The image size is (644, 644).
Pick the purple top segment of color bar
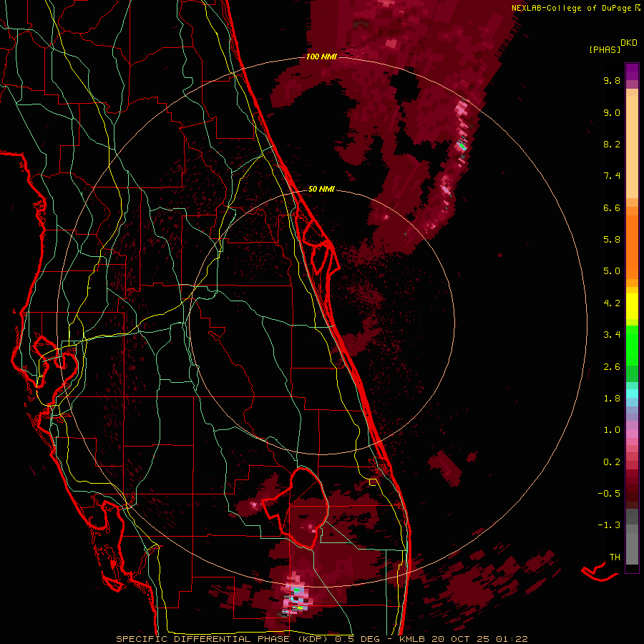[632, 72]
